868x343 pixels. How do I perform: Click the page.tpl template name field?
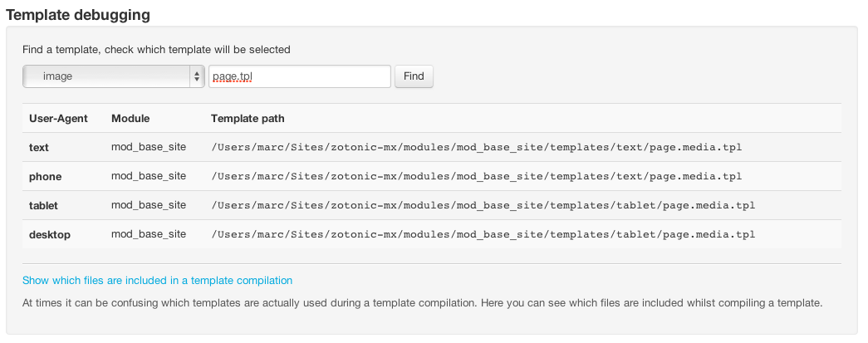[299, 76]
